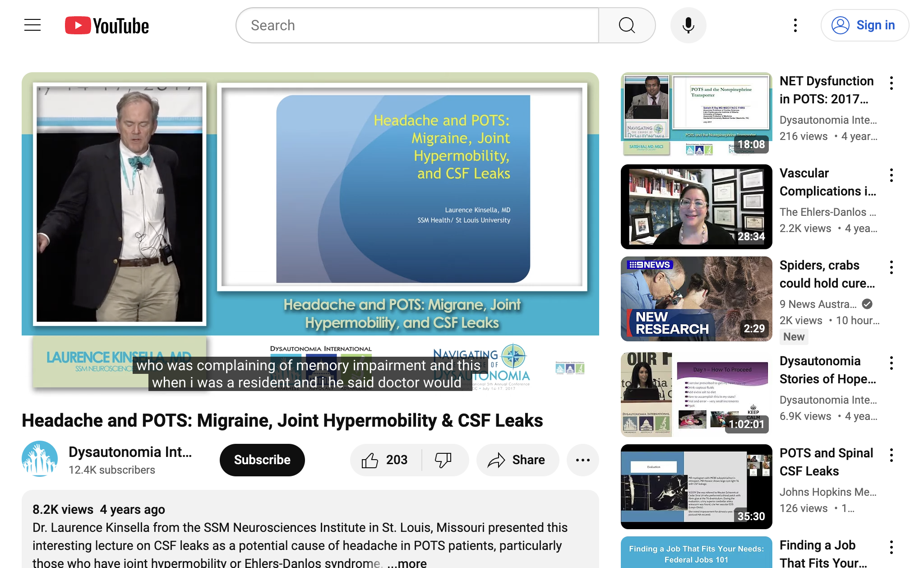Open options for Stories of Hope video

click(892, 363)
